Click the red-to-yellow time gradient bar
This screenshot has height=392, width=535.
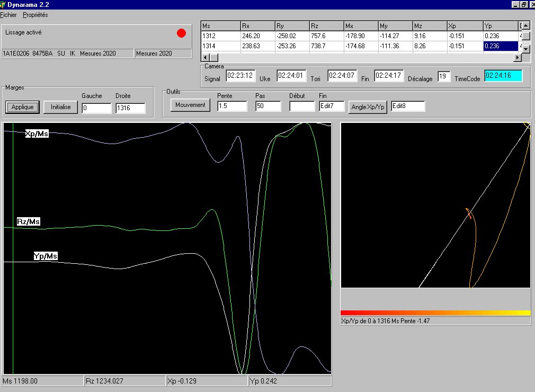click(435, 313)
